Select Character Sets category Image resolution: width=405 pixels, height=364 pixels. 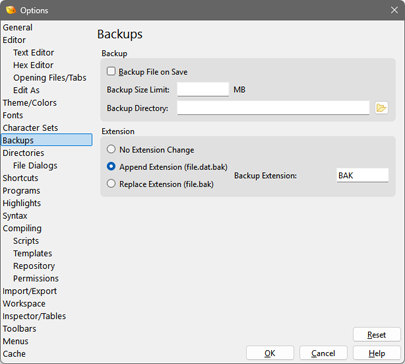click(30, 128)
